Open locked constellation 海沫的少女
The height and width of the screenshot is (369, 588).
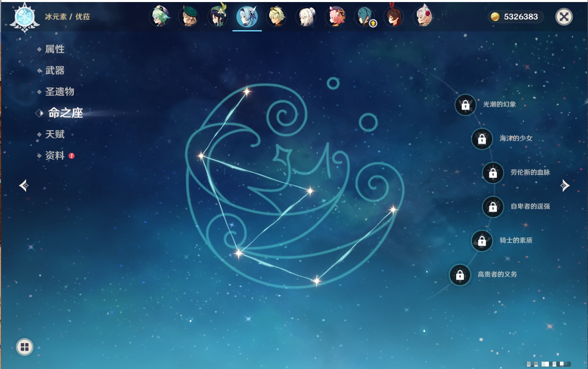482,139
